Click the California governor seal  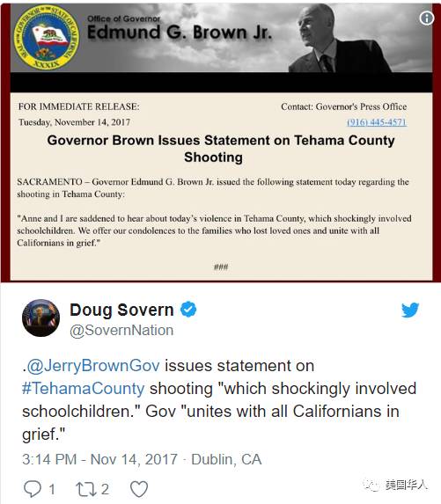47,38
